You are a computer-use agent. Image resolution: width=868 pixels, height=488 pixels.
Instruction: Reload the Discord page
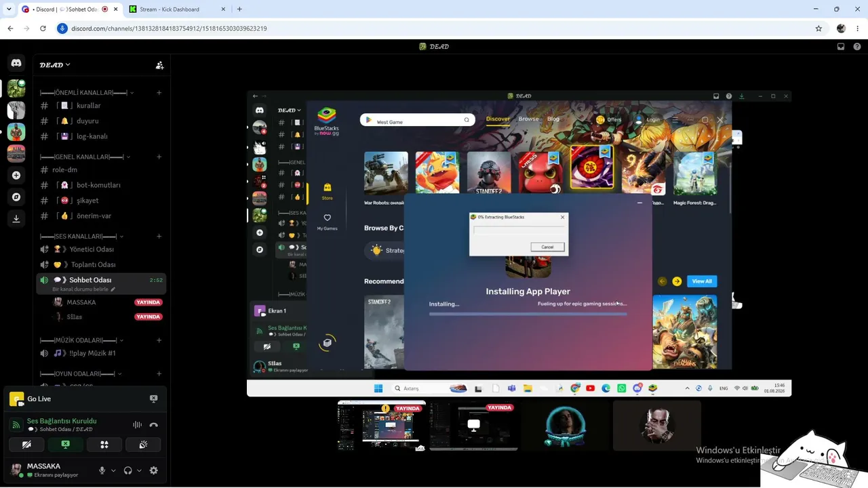(x=43, y=28)
